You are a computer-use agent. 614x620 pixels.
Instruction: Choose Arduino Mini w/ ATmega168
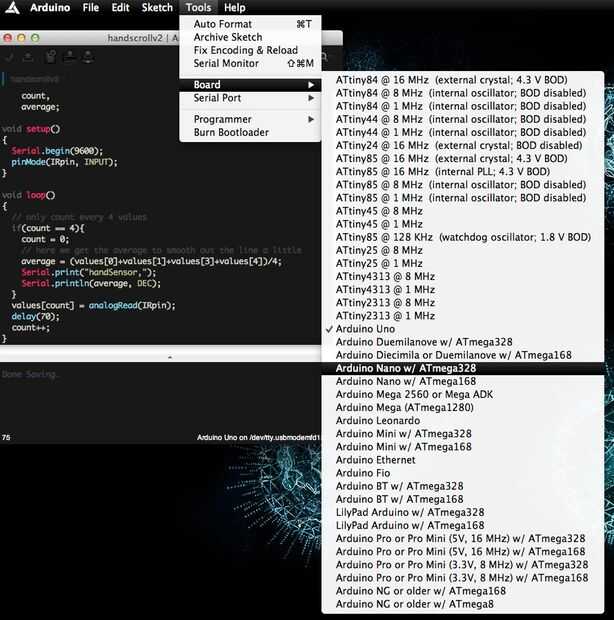click(x=463, y=447)
